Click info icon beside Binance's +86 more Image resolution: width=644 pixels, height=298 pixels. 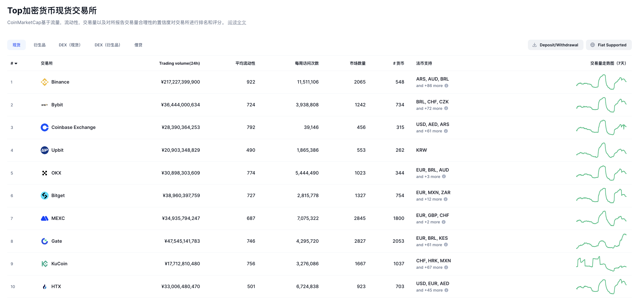pos(446,86)
